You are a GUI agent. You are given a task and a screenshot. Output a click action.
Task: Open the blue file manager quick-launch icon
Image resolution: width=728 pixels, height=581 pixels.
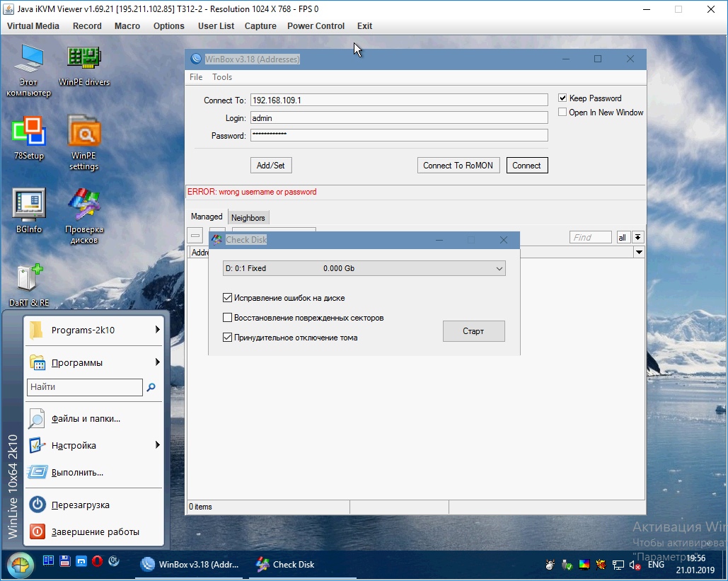click(48, 561)
